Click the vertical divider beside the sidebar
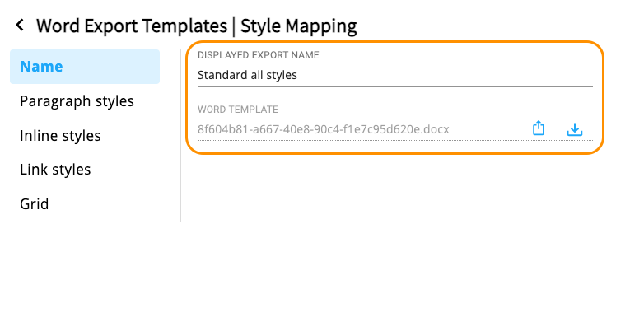 tap(180, 136)
